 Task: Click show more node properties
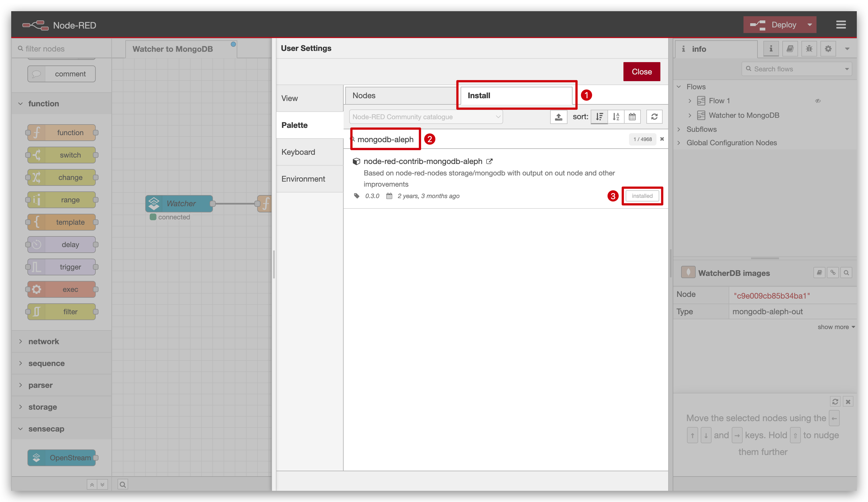point(836,327)
